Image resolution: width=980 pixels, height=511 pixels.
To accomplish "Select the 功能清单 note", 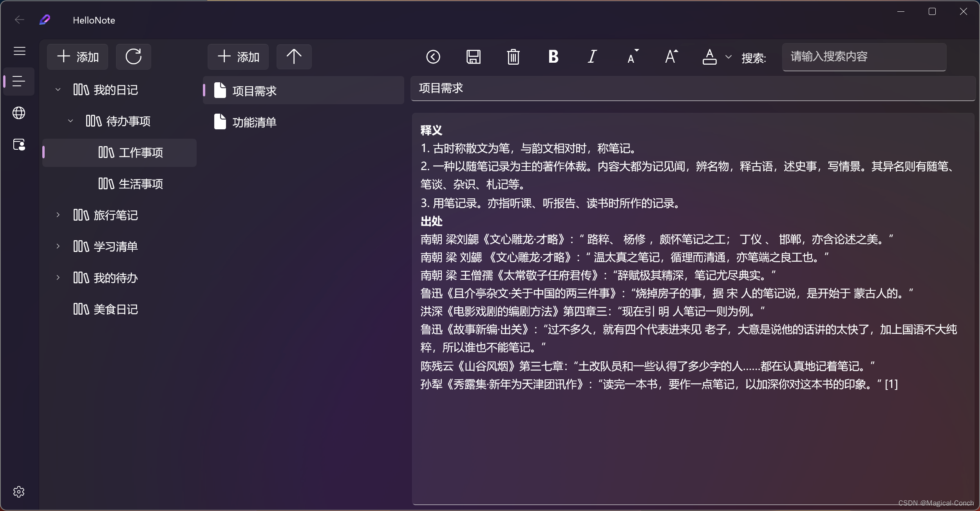I will [254, 122].
